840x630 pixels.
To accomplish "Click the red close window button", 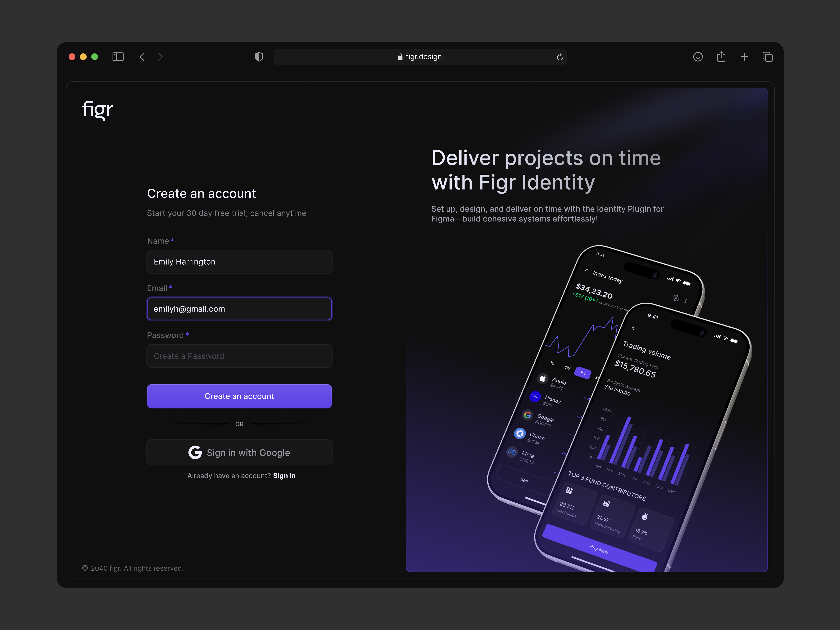I will pyautogui.click(x=72, y=57).
